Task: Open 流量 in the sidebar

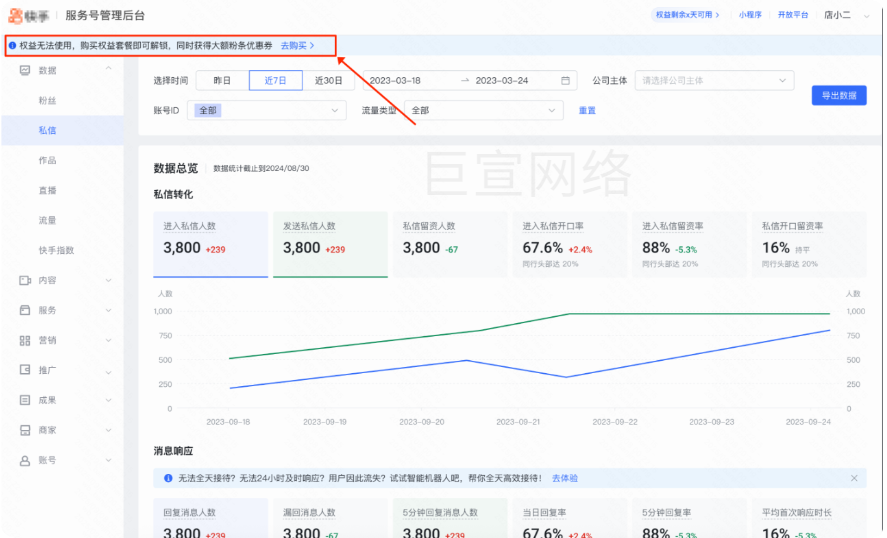Action: click(48, 220)
